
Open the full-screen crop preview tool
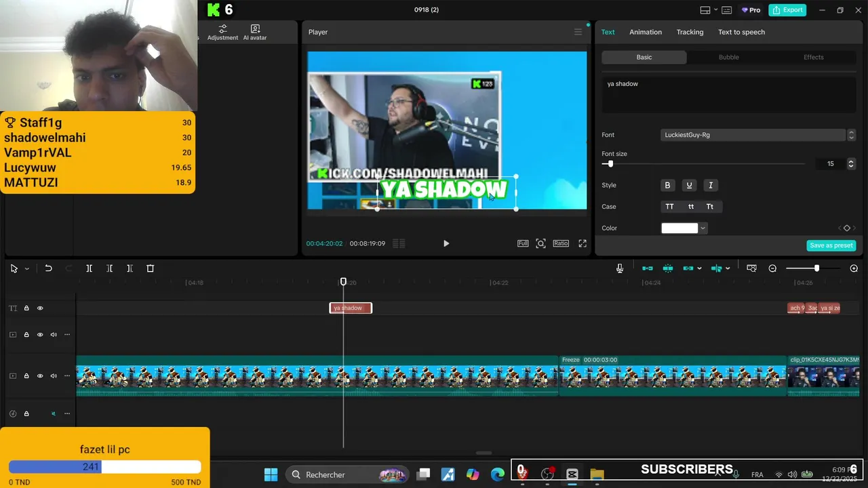click(540, 243)
